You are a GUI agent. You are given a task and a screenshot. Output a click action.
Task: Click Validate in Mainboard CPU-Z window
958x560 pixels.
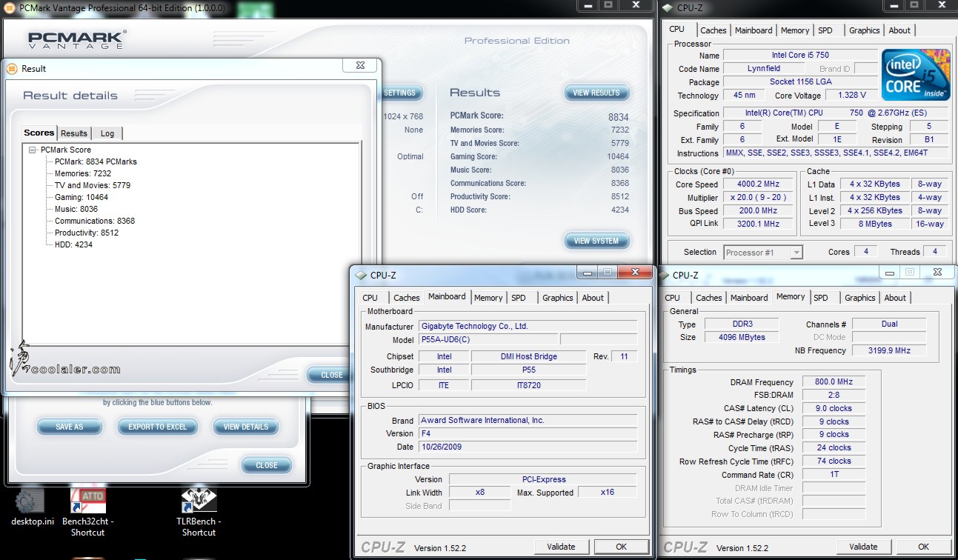(x=561, y=547)
